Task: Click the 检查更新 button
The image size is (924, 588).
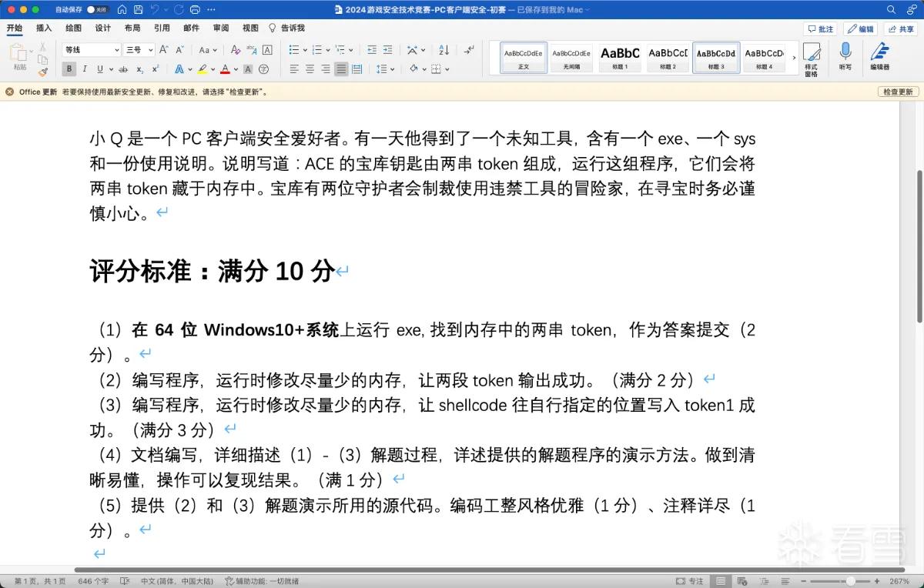Action: 898,92
